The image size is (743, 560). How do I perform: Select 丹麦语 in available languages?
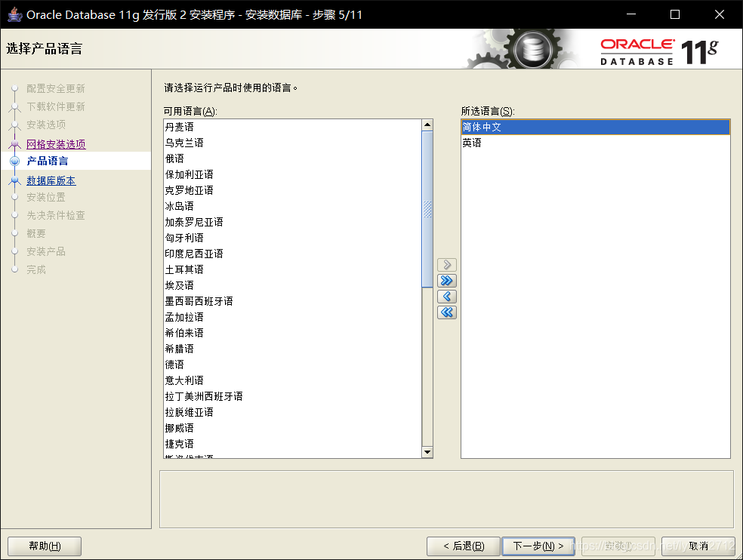pos(292,127)
